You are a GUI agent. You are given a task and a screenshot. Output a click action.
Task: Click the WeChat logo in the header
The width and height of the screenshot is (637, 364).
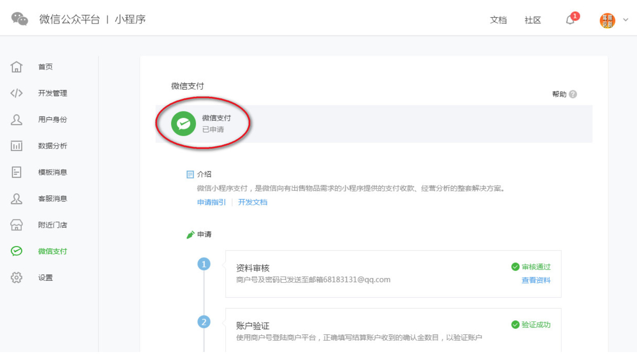(x=19, y=19)
